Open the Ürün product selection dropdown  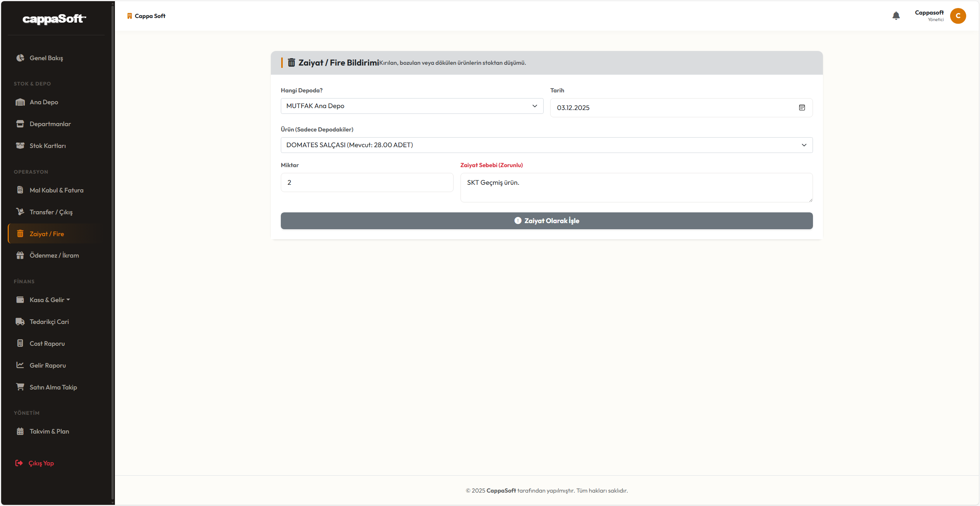click(x=546, y=145)
